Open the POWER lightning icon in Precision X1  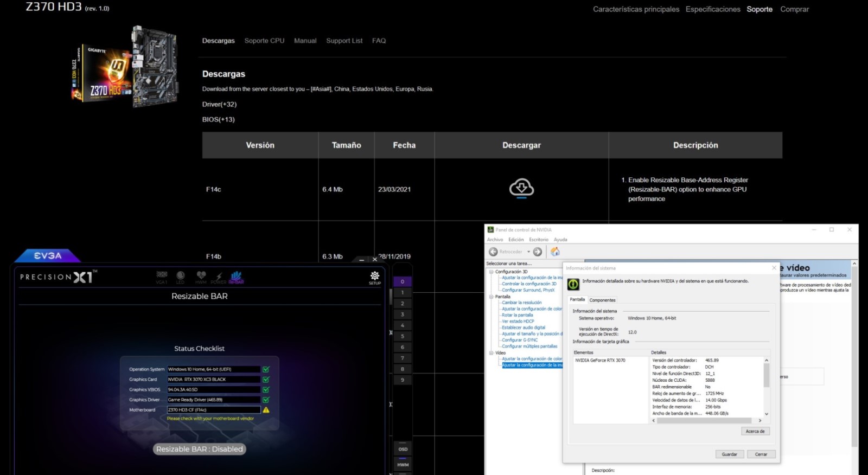tap(219, 277)
